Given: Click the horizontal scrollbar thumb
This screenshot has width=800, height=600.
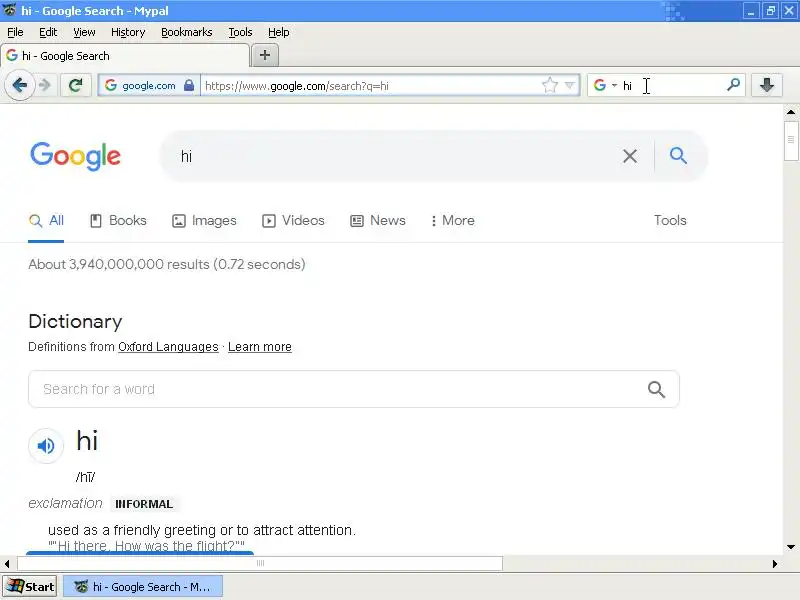Looking at the screenshot, I should click(260, 563).
